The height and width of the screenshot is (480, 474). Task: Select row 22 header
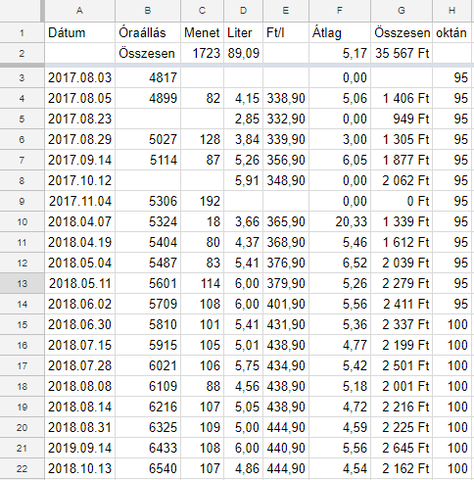click(22, 469)
